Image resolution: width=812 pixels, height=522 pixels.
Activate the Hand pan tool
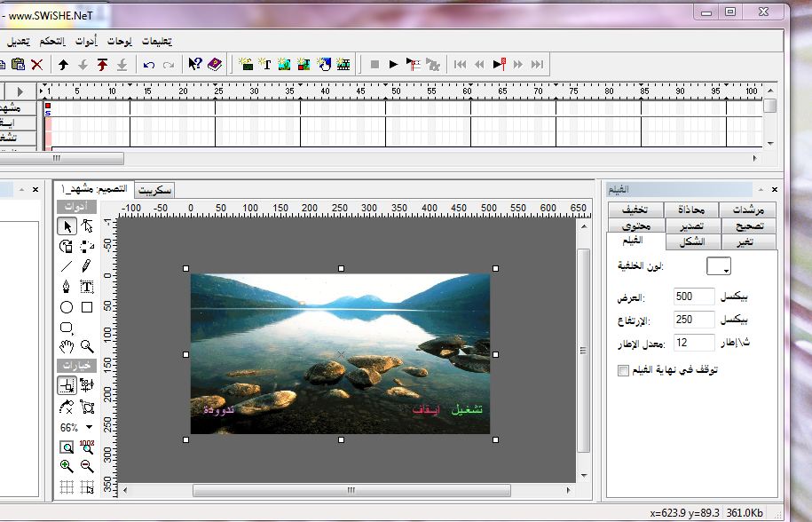pyautogui.click(x=67, y=346)
